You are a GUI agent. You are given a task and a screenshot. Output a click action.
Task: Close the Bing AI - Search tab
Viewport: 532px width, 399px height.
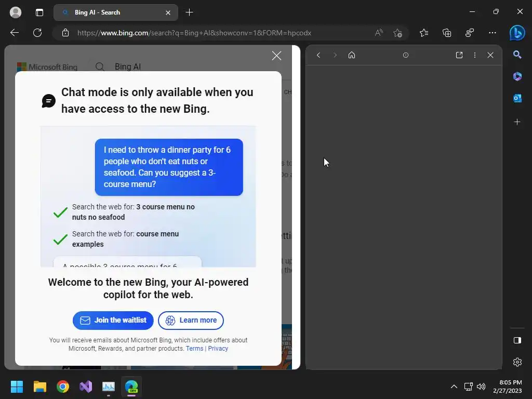(x=168, y=12)
